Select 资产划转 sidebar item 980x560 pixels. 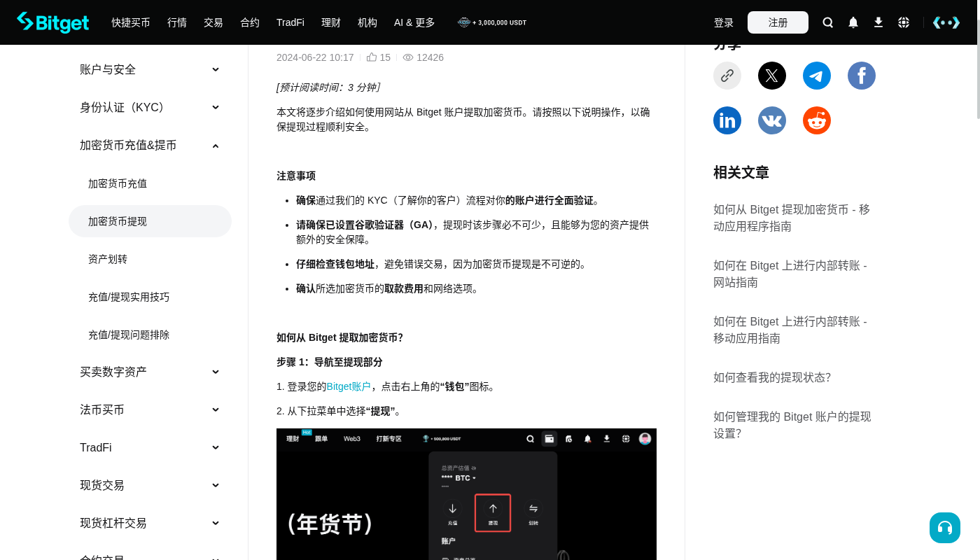150,259
